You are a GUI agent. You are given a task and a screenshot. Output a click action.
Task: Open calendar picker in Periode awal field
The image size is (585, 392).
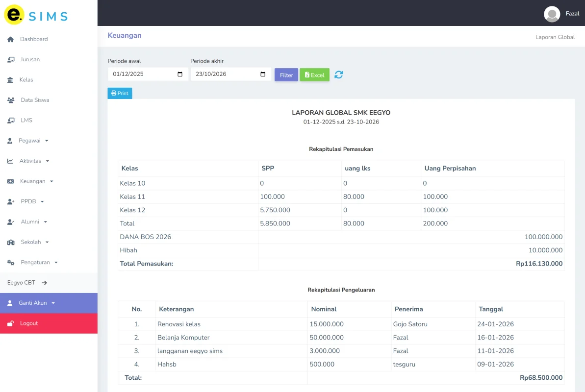click(180, 74)
